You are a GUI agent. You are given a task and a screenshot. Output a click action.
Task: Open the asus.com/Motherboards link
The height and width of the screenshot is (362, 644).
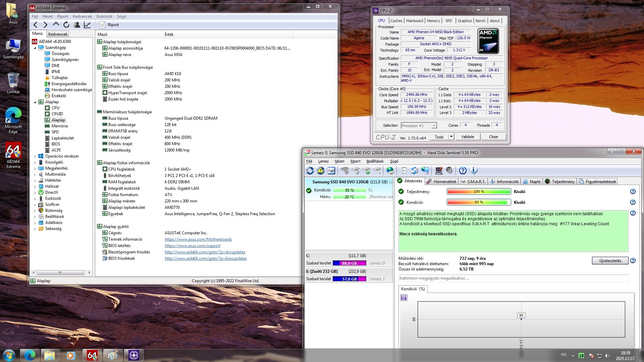[x=198, y=239]
